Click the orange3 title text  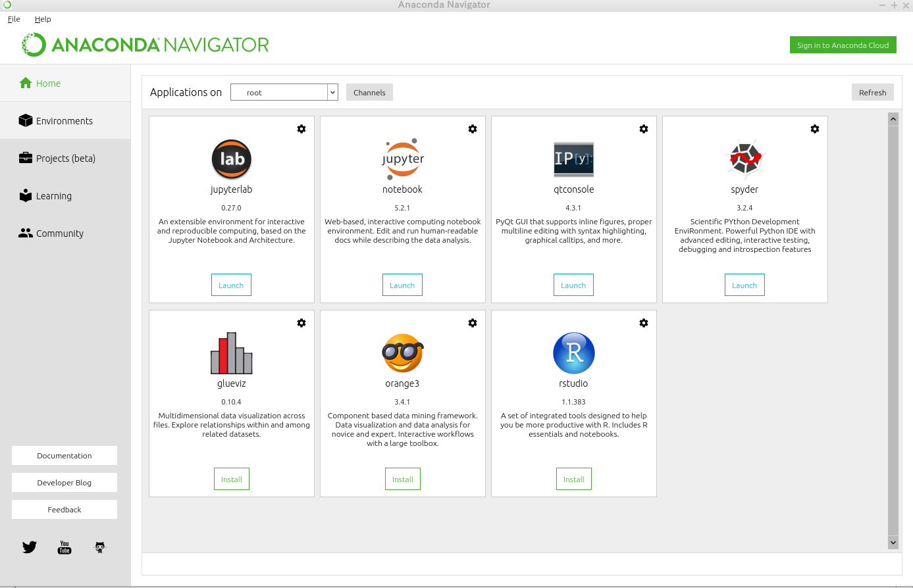[x=402, y=383]
